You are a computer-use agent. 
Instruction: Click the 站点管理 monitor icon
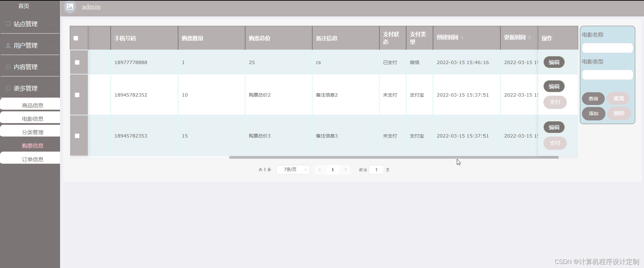(8, 24)
